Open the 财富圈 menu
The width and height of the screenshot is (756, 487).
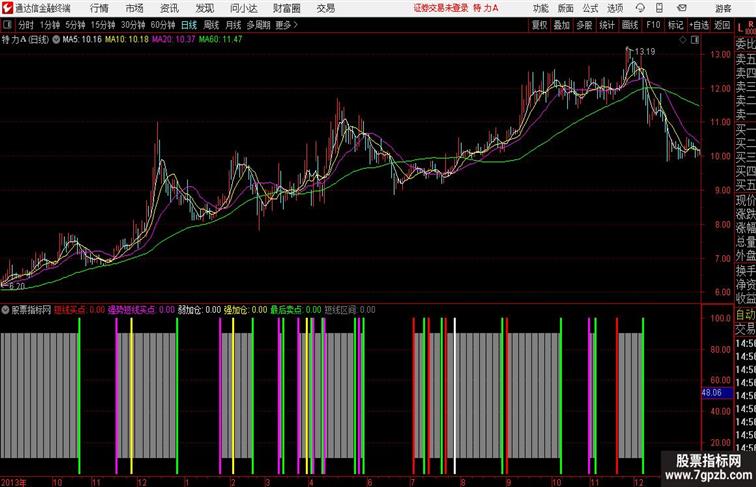pyautogui.click(x=287, y=8)
